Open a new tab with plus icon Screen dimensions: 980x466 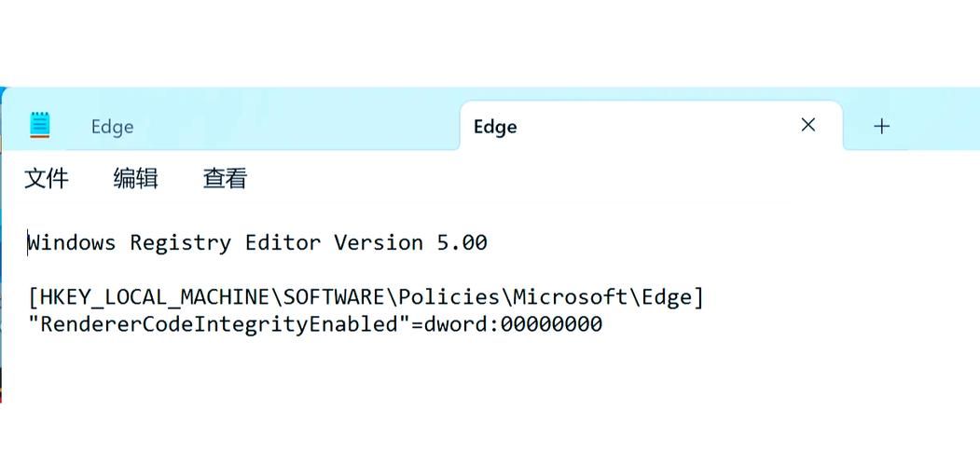[881, 126]
